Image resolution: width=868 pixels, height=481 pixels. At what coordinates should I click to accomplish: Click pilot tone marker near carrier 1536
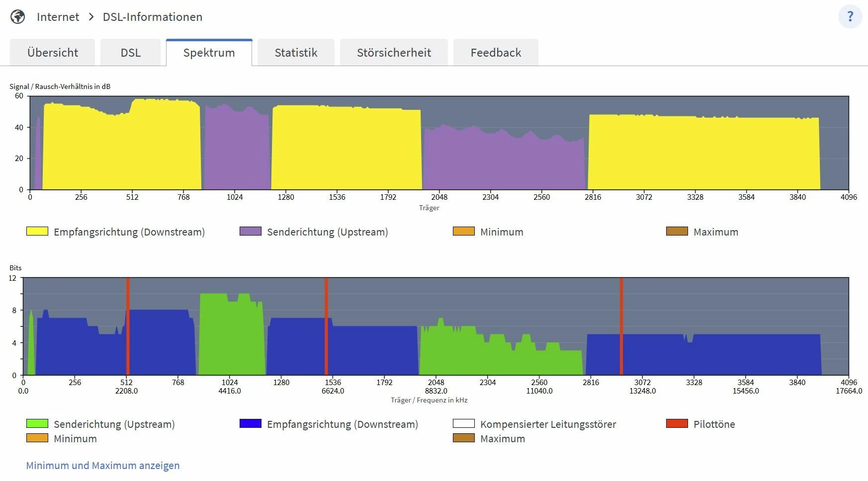point(326,326)
